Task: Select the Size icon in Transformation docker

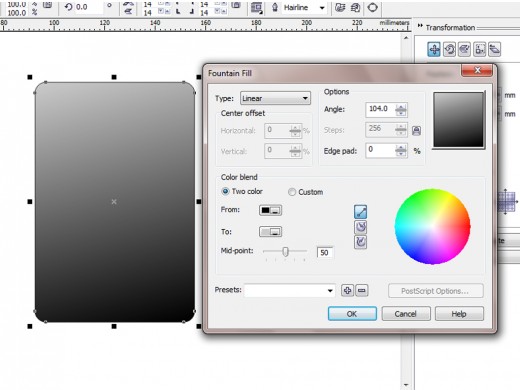Action: tap(479, 49)
